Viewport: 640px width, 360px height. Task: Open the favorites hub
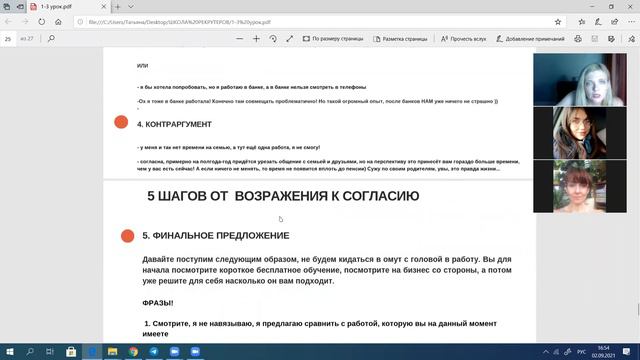pyautogui.click(x=582, y=22)
